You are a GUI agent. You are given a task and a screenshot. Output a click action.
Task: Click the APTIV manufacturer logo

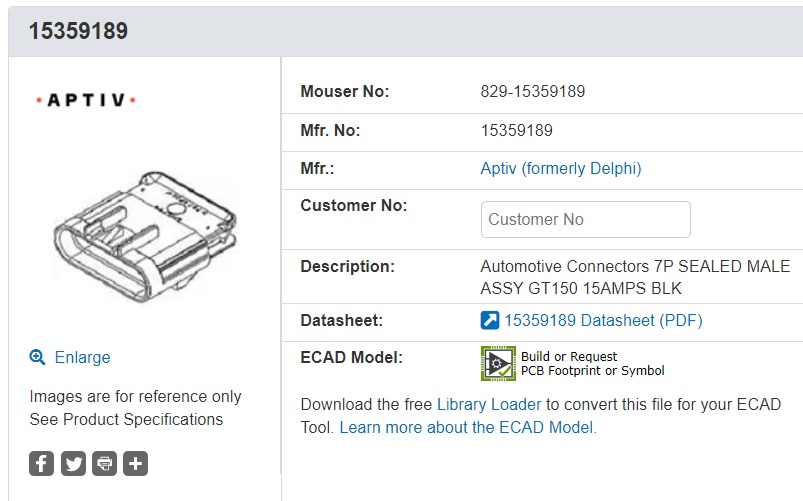[85, 100]
